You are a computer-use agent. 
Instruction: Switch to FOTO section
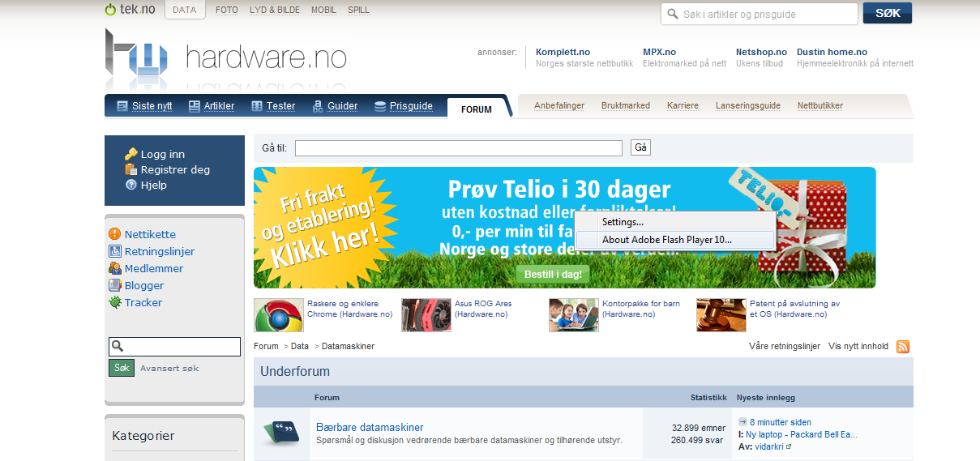click(227, 11)
